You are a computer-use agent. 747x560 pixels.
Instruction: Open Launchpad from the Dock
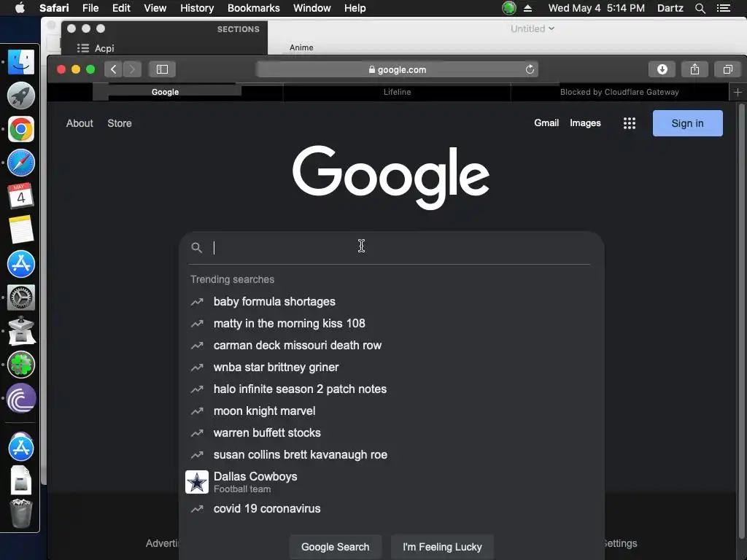click(x=21, y=96)
